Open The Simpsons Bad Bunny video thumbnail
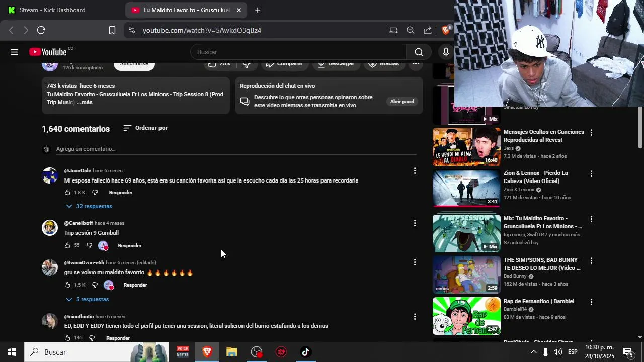The width and height of the screenshot is (644, 362). (x=466, y=275)
